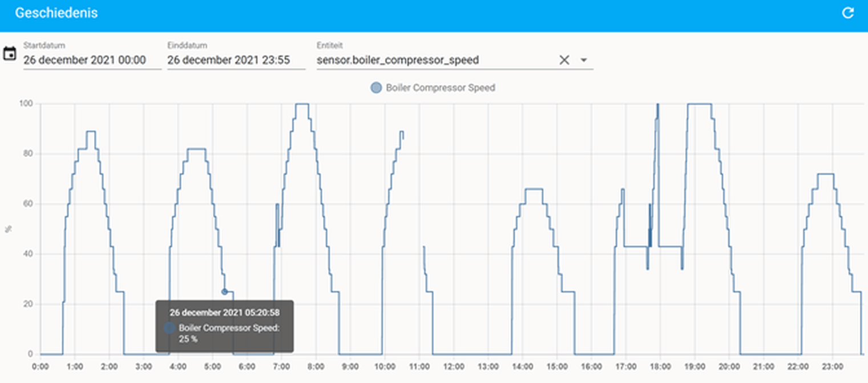Click the 0:00 x-axis label
This screenshot has height=383, width=868.
click(41, 366)
